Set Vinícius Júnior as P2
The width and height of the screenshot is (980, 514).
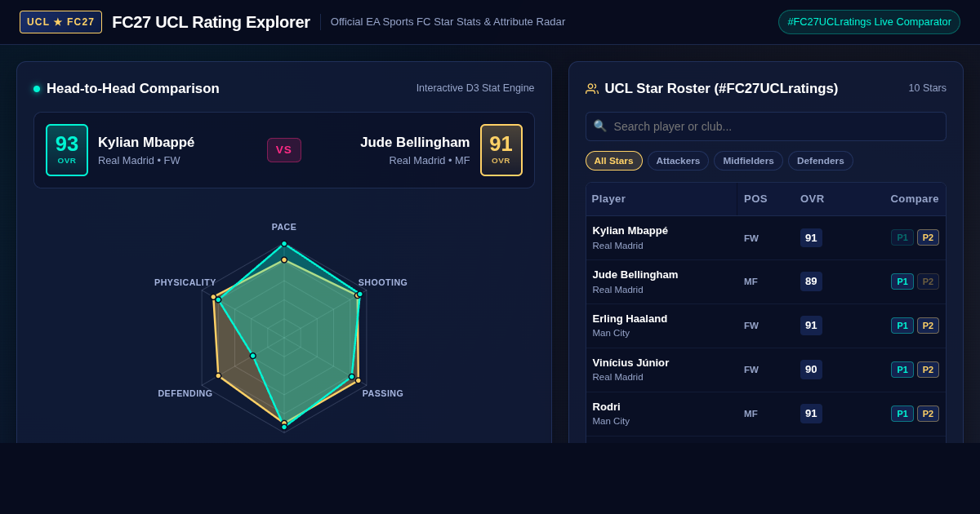coord(928,370)
